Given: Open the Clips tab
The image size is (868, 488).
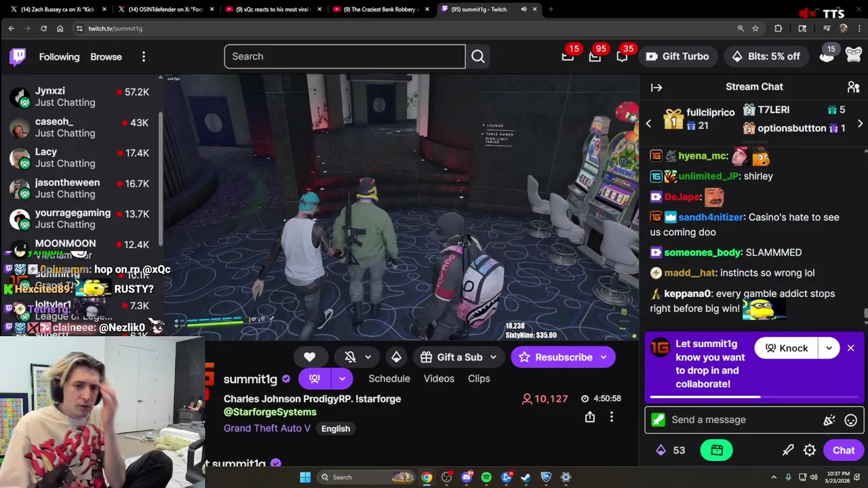Looking at the screenshot, I should tap(479, 378).
